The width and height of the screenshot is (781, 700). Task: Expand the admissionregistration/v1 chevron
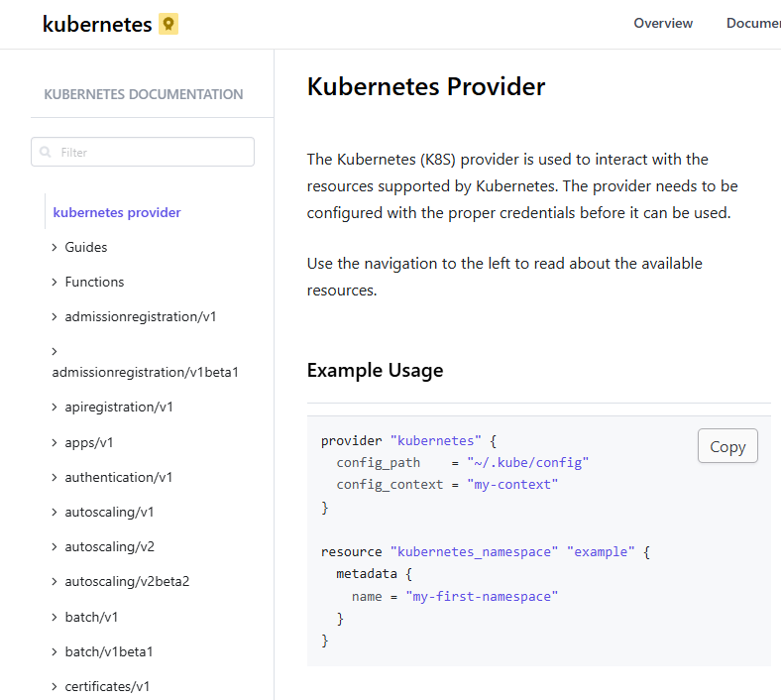tap(55, 317)
